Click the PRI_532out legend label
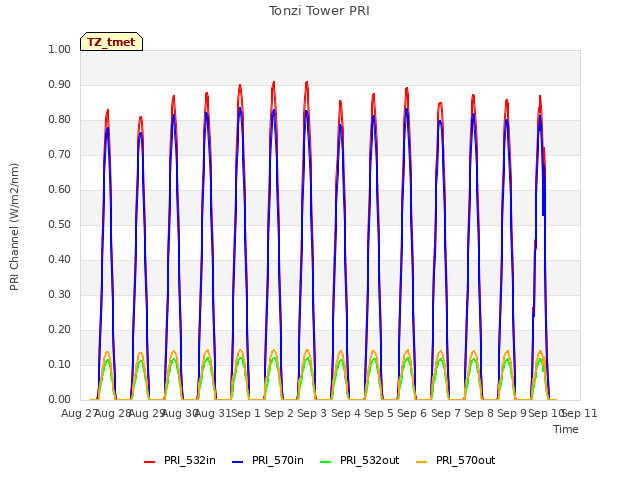Screen dimensions: 640x480 pyautogui.click(x=369, y=460)
